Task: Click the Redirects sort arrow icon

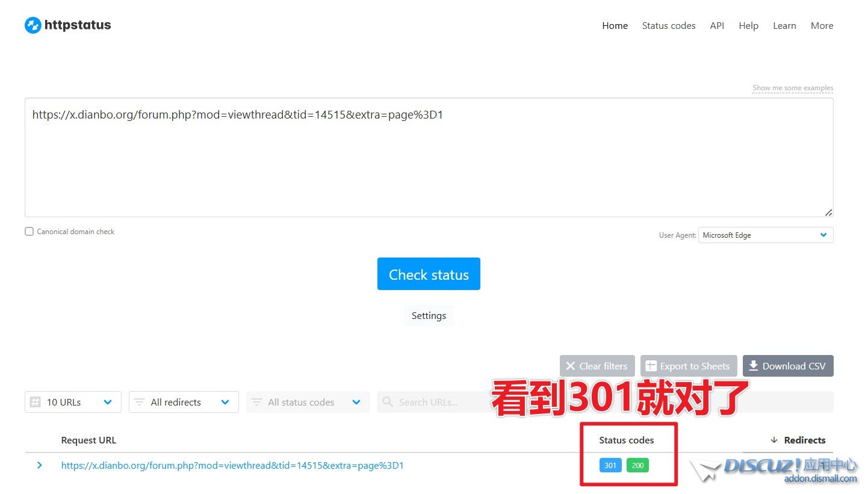Action: coord(774,440)
